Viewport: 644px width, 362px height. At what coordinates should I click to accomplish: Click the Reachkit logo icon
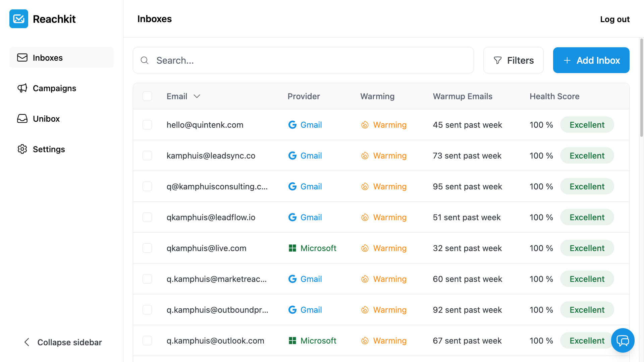click(x=19, y=19)
